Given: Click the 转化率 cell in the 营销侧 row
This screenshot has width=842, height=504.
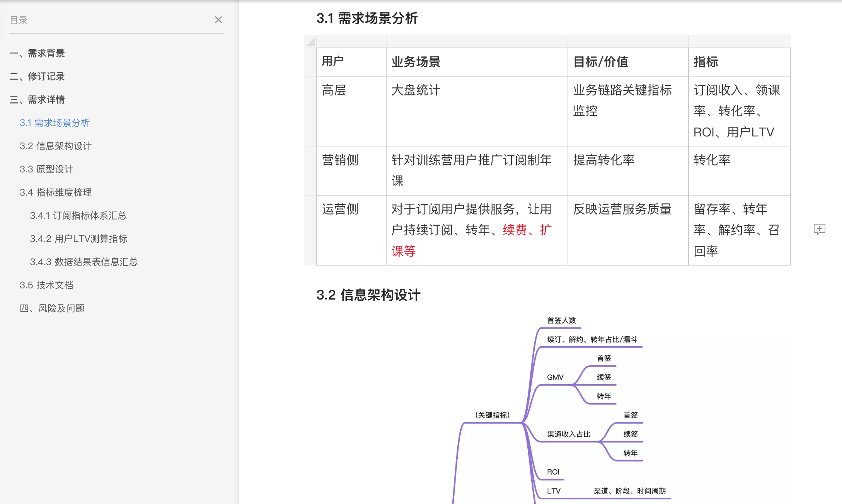Looking at the screenshot, I should coord(740,170).
